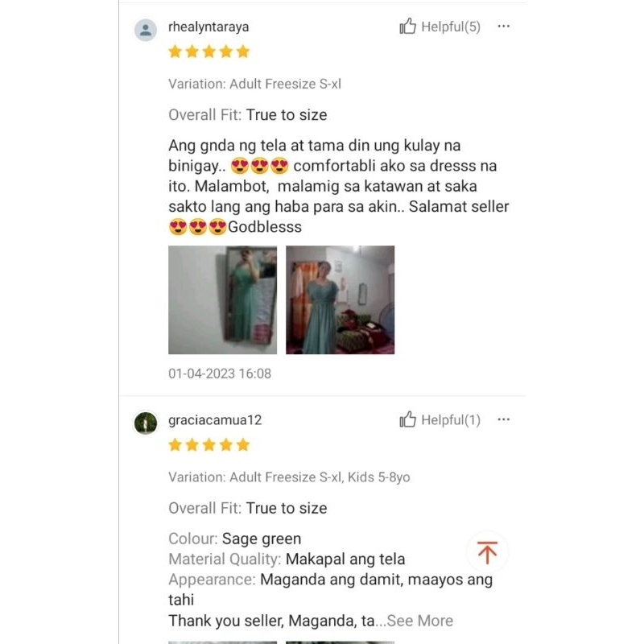Viewport: 644px width, 644px height.
Task: Visit the rhealyntaraya username profile
Action: click(x=208, y=27)
